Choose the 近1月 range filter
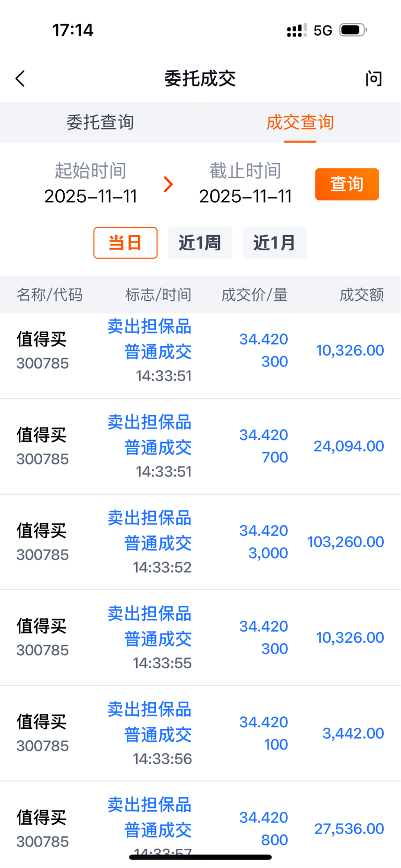Image resolution: width=401 pixels, height=868 pixels. tap(274, 243)
